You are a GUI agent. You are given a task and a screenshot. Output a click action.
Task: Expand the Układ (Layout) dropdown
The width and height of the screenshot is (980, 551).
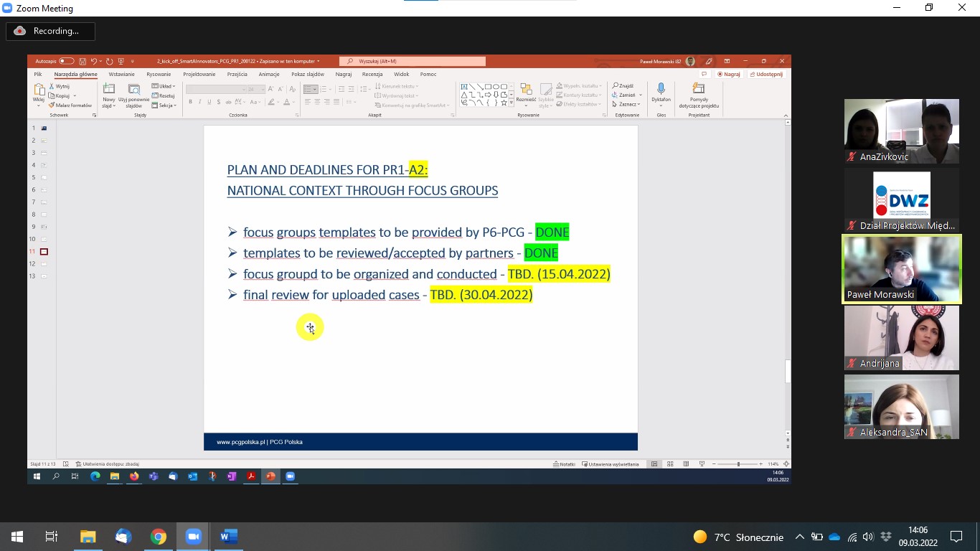tap(164, 86)
